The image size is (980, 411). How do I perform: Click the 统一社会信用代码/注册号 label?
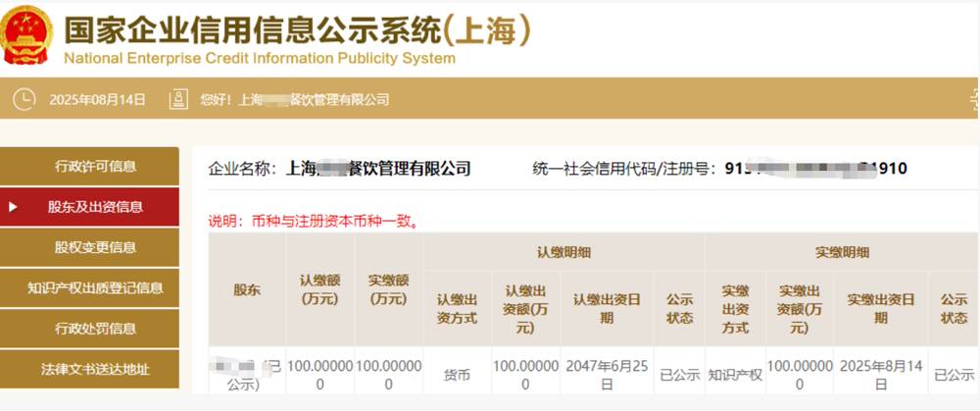(x=623, y=169)
